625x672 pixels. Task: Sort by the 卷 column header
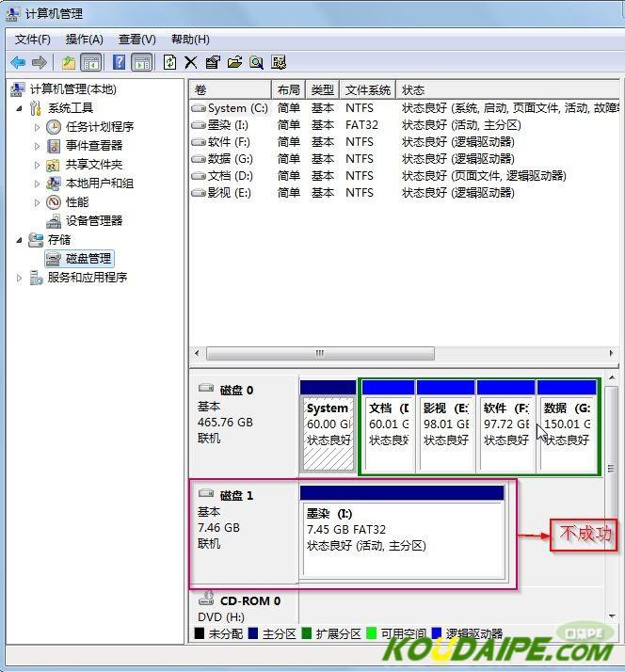click(x=231, y=90)
